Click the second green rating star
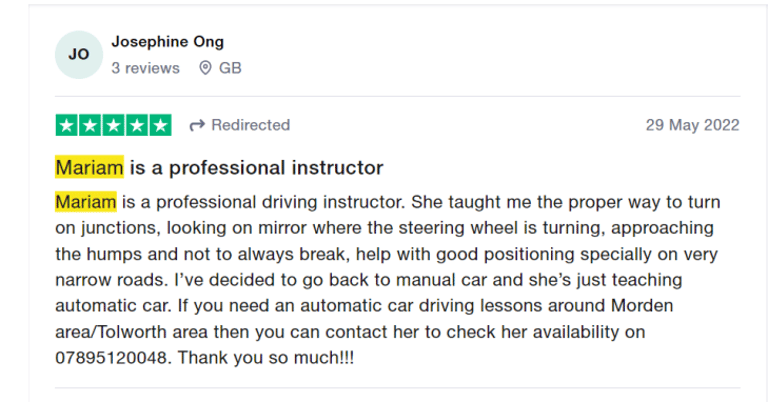Screen dimensions: 768x402 [x=90, y=125]
